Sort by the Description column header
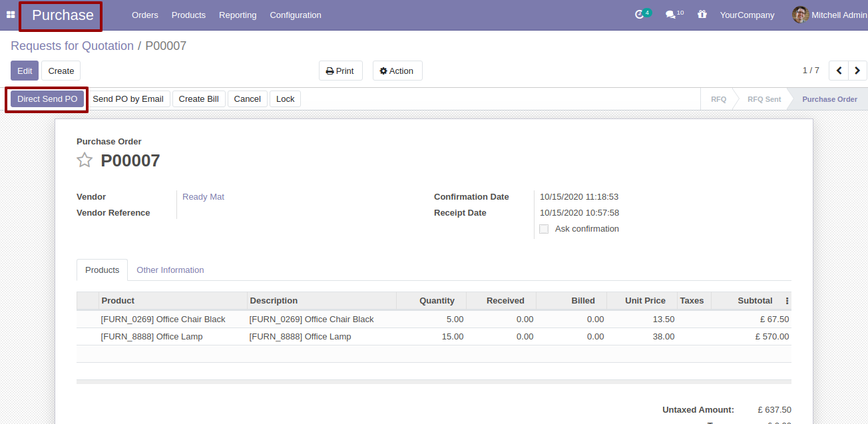This screenshot has height=424, width=868. tap(322, 301)
